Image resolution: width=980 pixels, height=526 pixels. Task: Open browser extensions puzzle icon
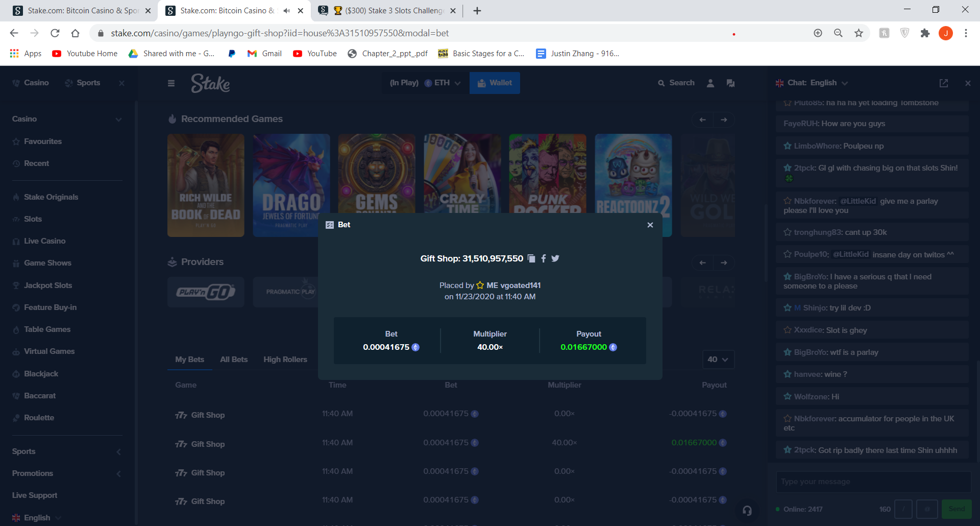[925, 33]
